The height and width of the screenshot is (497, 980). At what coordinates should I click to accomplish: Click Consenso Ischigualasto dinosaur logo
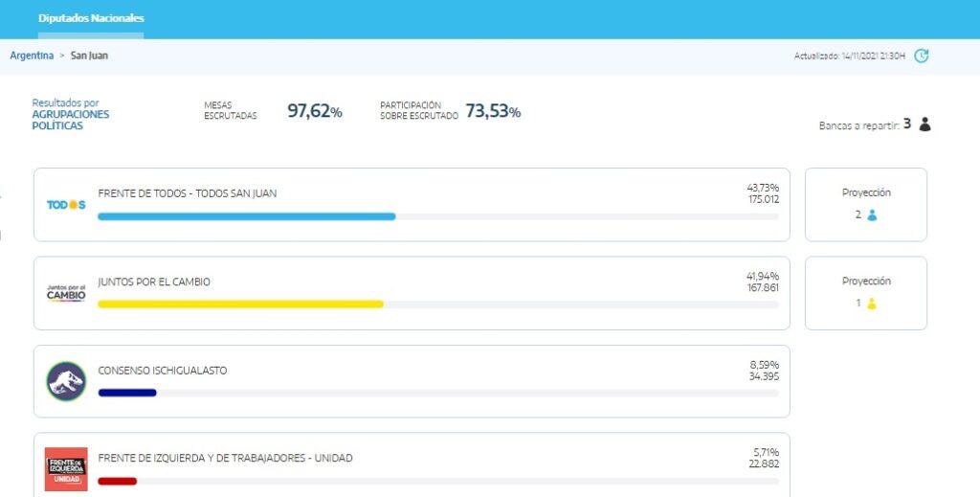tap(66, 381)
